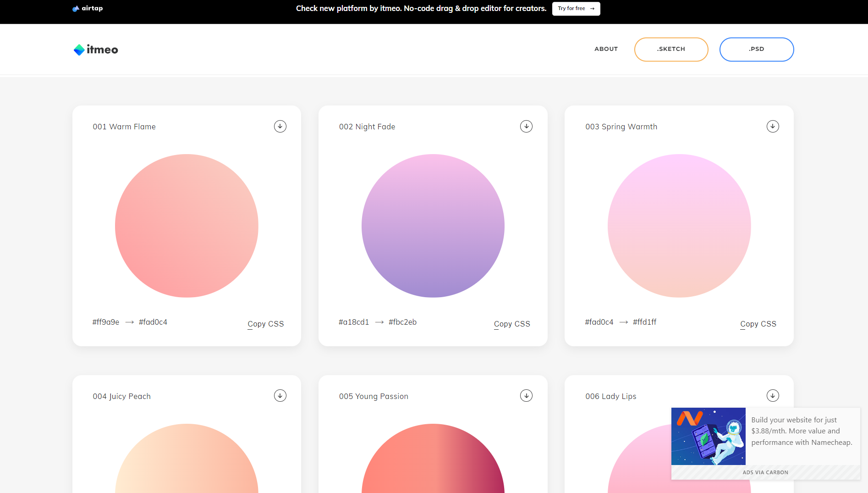Image resolution: width=868 pixels, height=493 pixels.
Task: Click the 002 Night Fade title
Action: (x=367, y=127)
